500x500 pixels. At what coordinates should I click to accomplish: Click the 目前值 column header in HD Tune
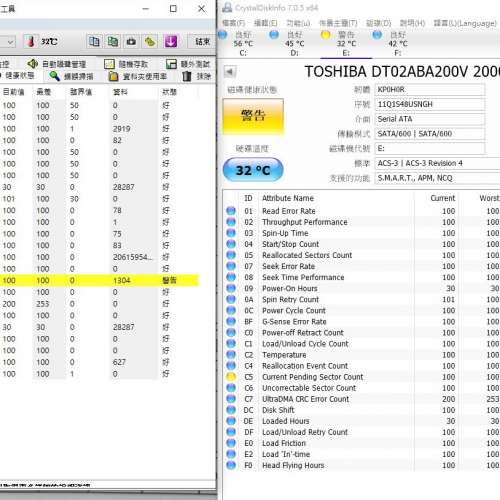coord(14,92)
